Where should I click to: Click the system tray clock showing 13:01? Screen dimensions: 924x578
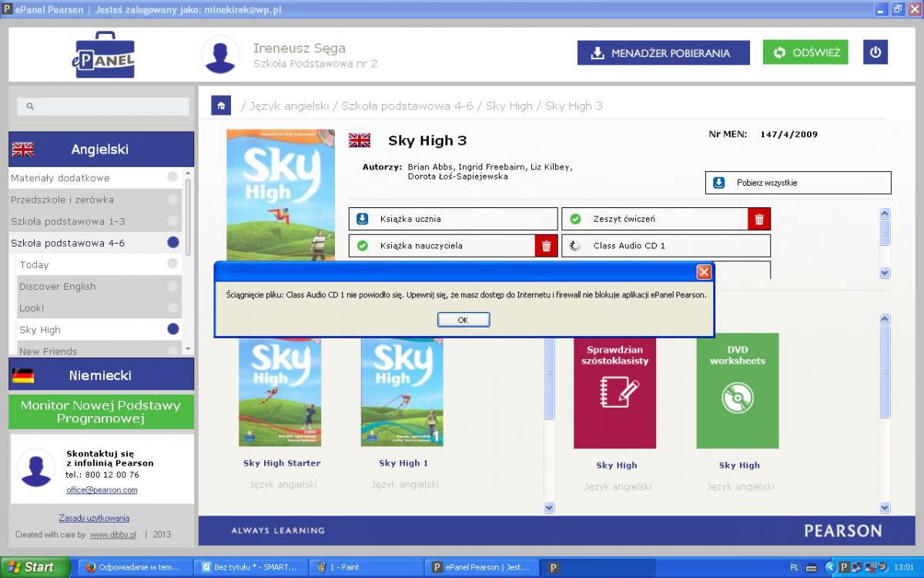pos(903,567)
